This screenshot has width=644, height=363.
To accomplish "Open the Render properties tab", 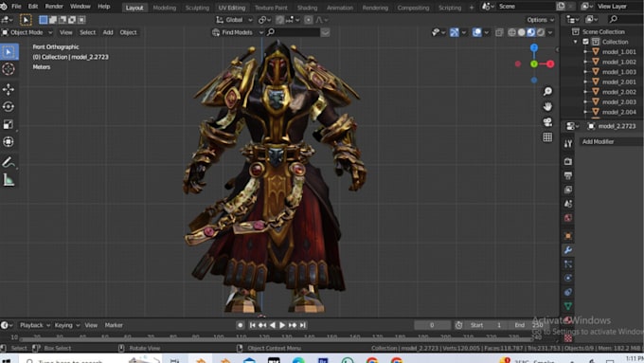I will pos(568,161).
